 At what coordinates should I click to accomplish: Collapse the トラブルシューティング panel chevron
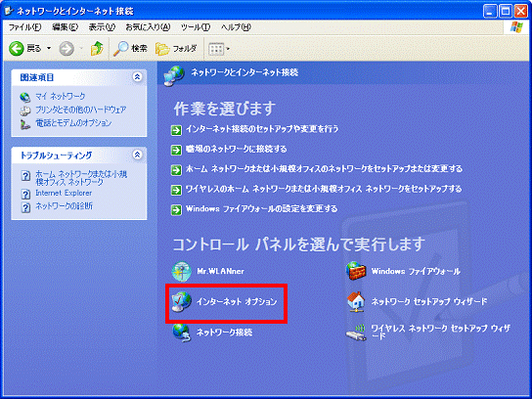click(x=137, y=155)
